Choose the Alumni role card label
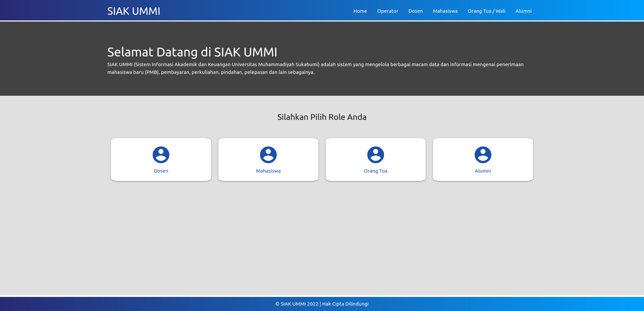 [x=483, y=171]
